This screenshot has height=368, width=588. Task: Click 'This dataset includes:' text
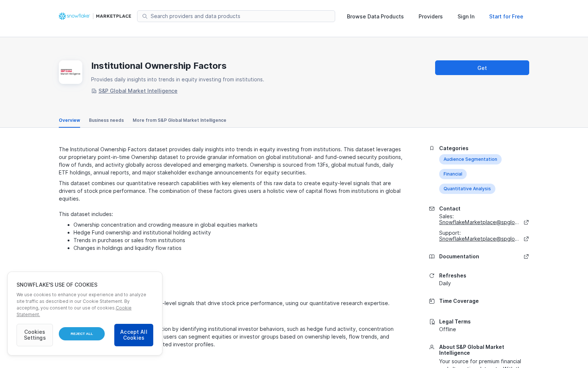[x=86, y=214]
